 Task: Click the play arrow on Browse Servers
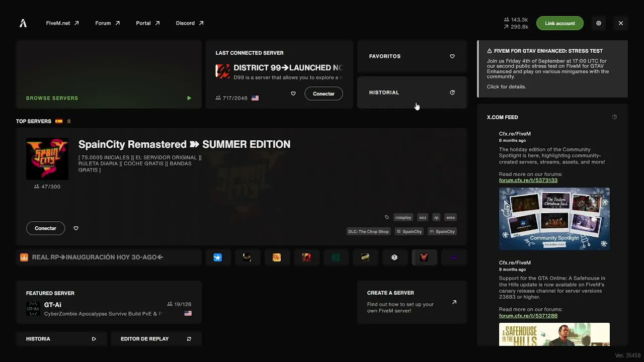pos(189,98)
